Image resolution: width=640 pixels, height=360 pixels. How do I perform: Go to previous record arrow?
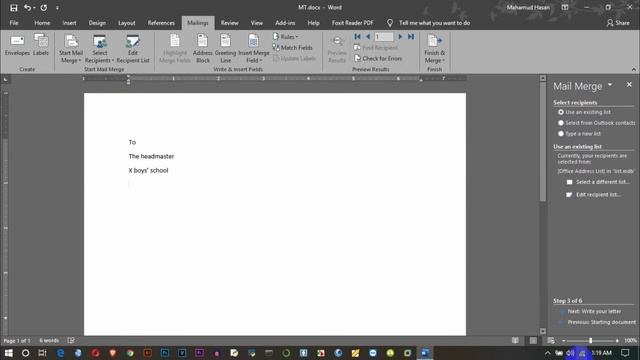tap(368, 37)
